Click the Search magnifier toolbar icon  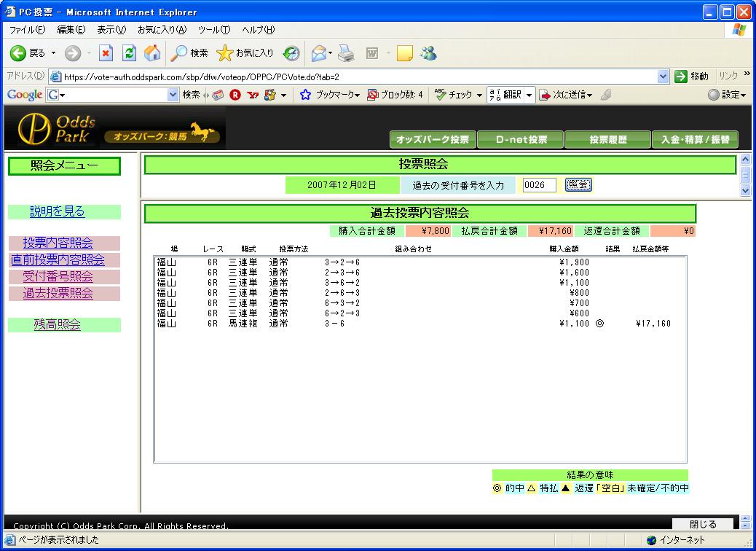click(179, 53)
